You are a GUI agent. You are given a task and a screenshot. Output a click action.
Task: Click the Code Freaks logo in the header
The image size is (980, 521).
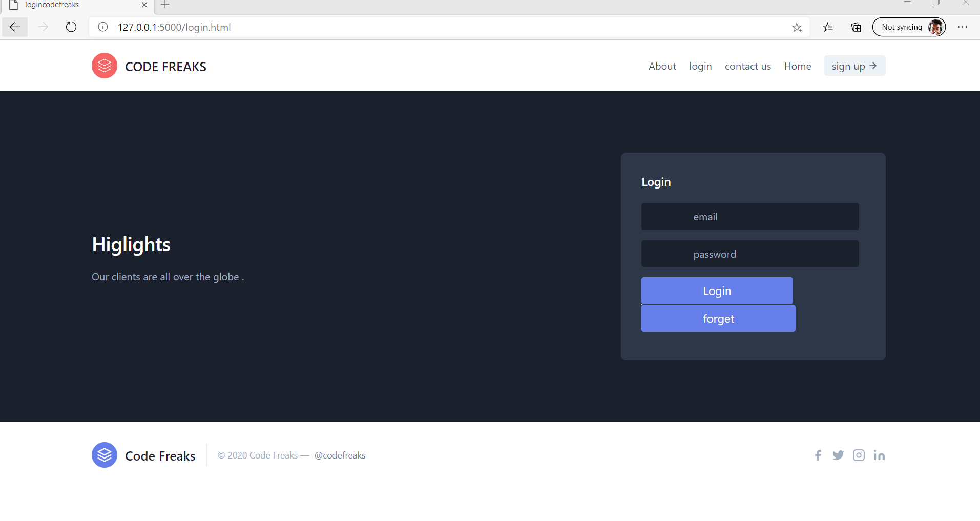coord(105,66)
